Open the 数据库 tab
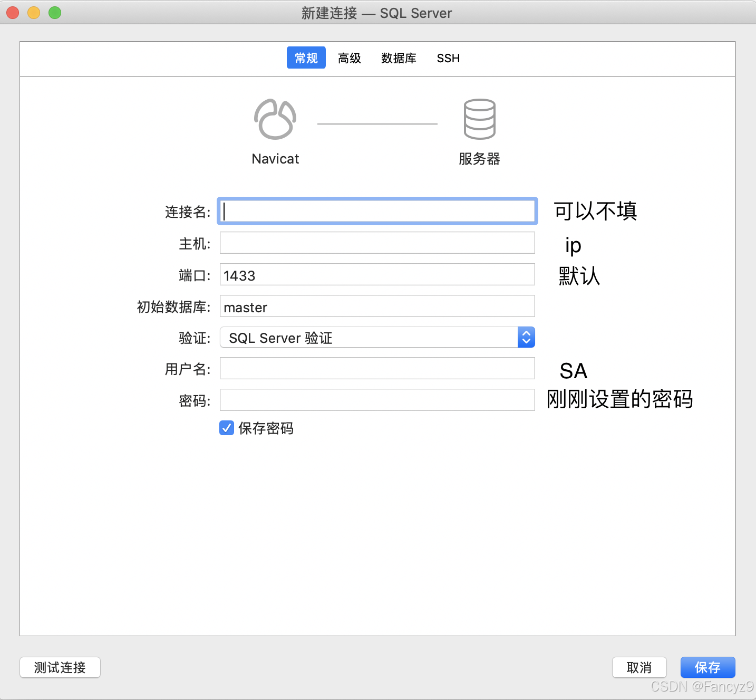756x700 pixels. (x=399, y=58)
